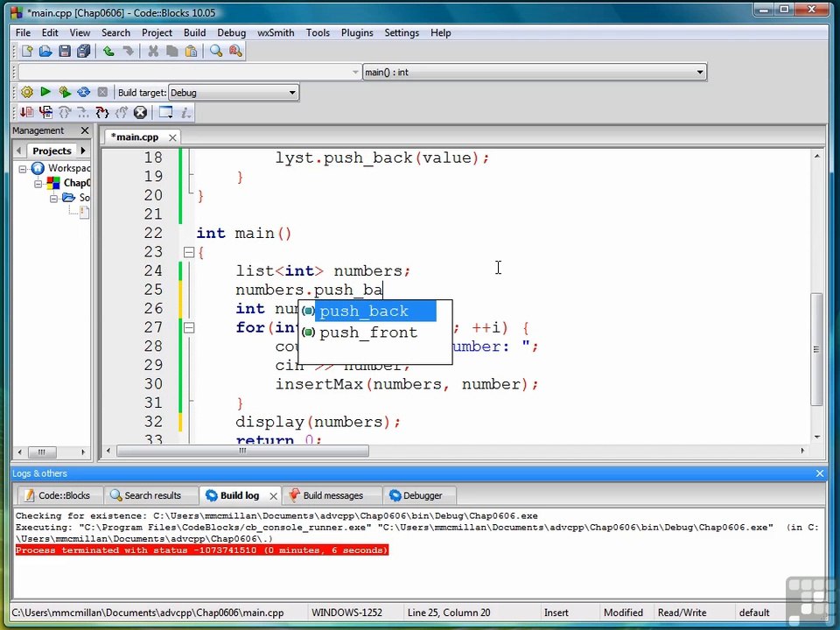Close the main.cpp editor tab
The height and width of the screenshot is (630, 840).
[x=172, y=137]
